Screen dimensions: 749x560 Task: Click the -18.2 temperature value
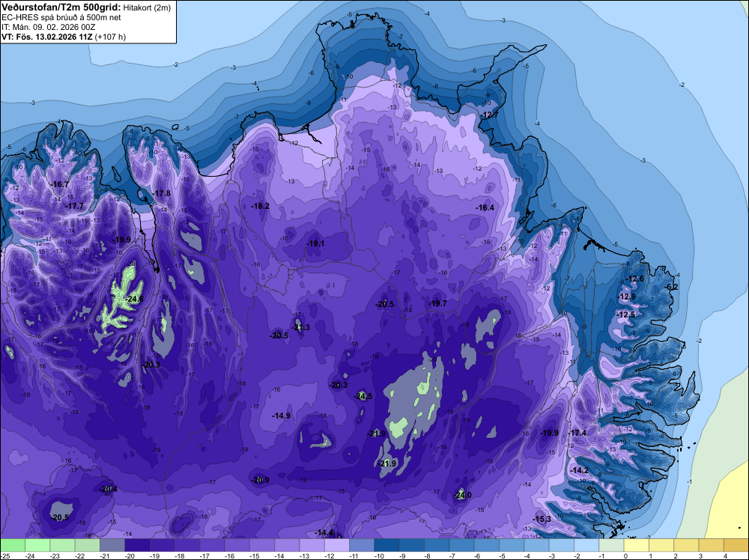[261, 206]
